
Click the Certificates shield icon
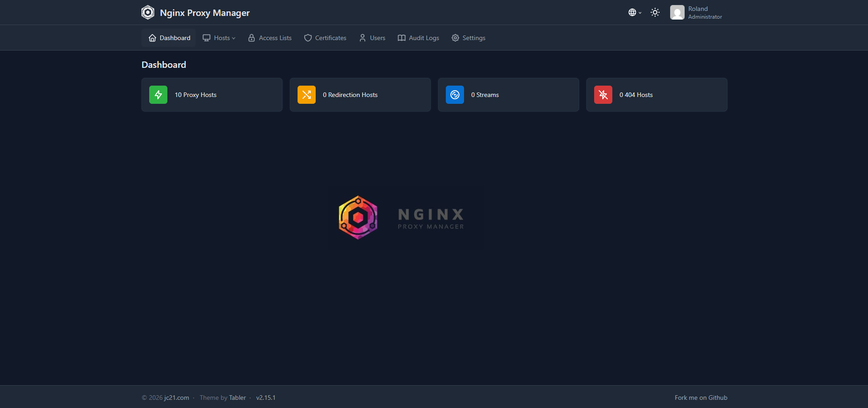(x=308, y=38)
